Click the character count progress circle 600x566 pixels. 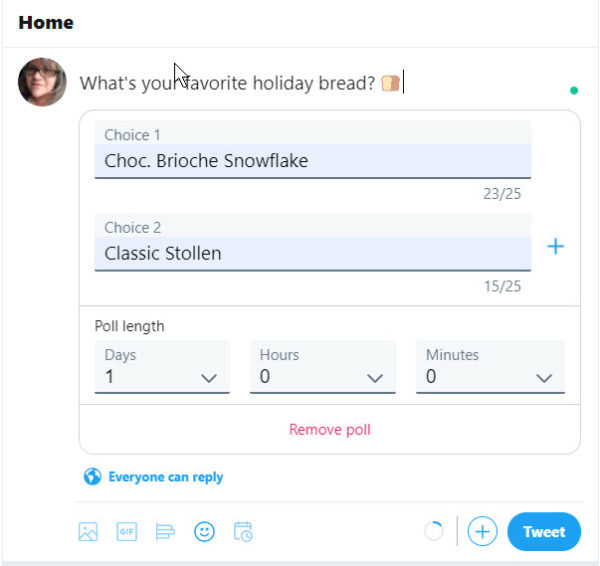[x=434, y=532]
